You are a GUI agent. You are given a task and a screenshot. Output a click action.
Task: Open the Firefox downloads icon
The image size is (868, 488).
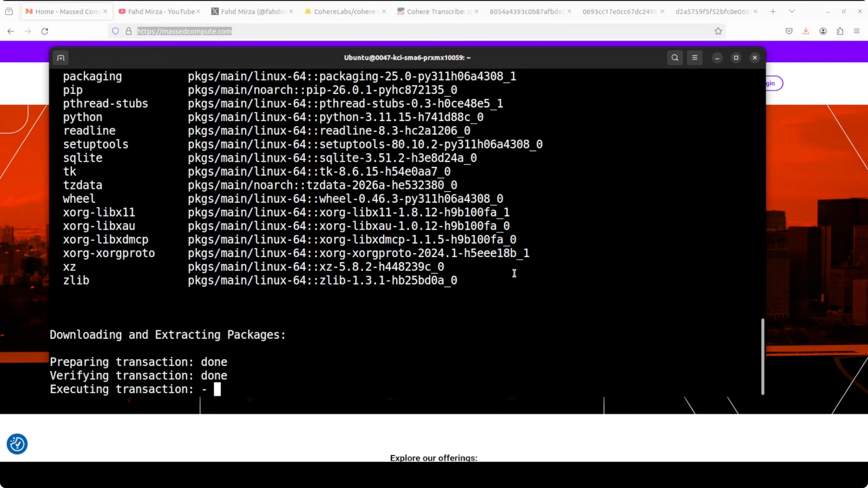806,31
